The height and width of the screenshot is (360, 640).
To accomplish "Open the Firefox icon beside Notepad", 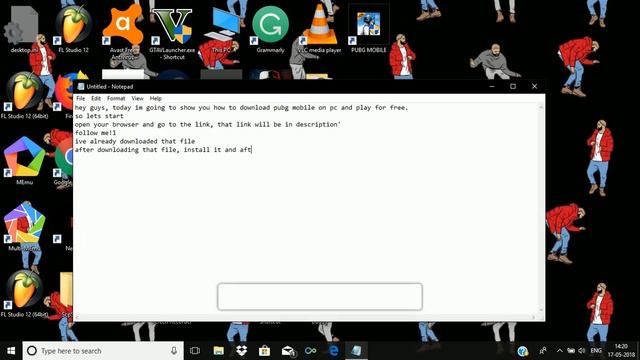I will (64, 93).
